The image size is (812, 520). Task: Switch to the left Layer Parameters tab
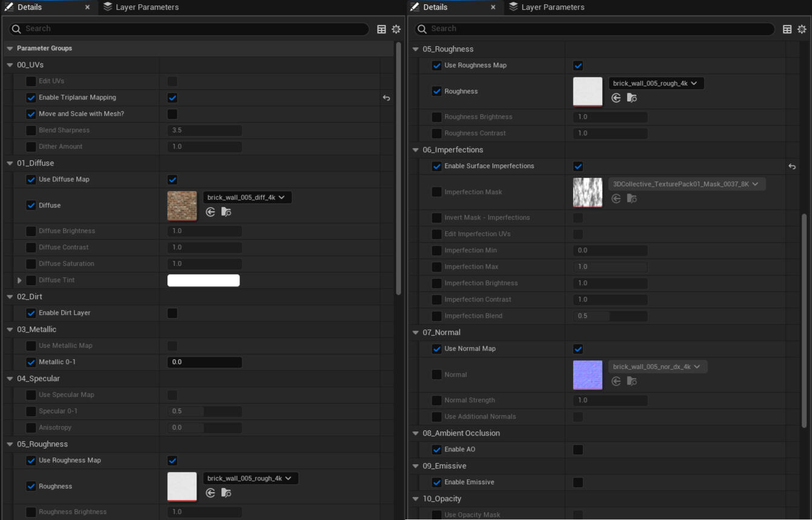click(141, 7)
